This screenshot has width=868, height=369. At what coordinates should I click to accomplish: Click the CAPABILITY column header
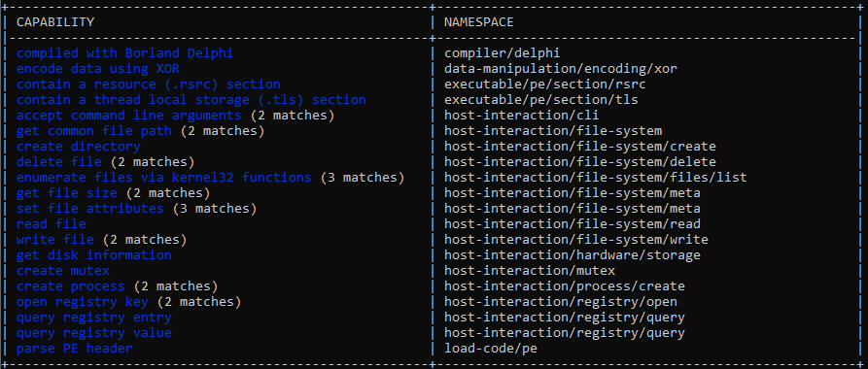[x=55, y=22]
